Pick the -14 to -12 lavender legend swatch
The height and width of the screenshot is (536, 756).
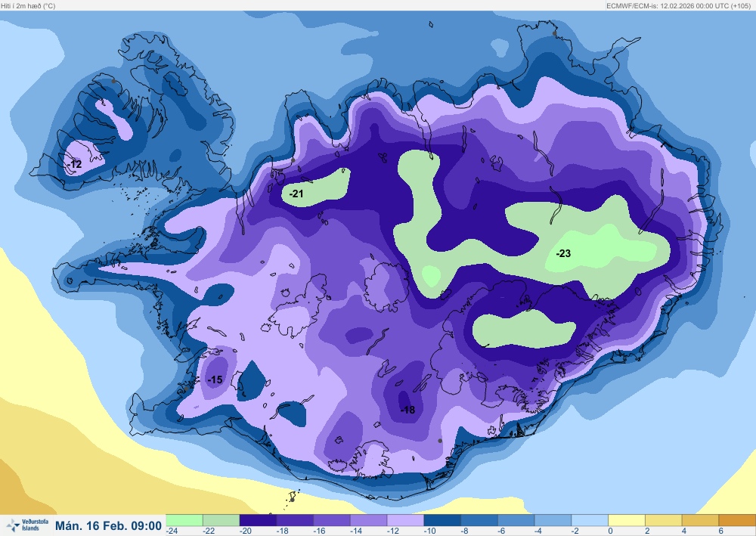pyautogui.click(x=368, y=520)
